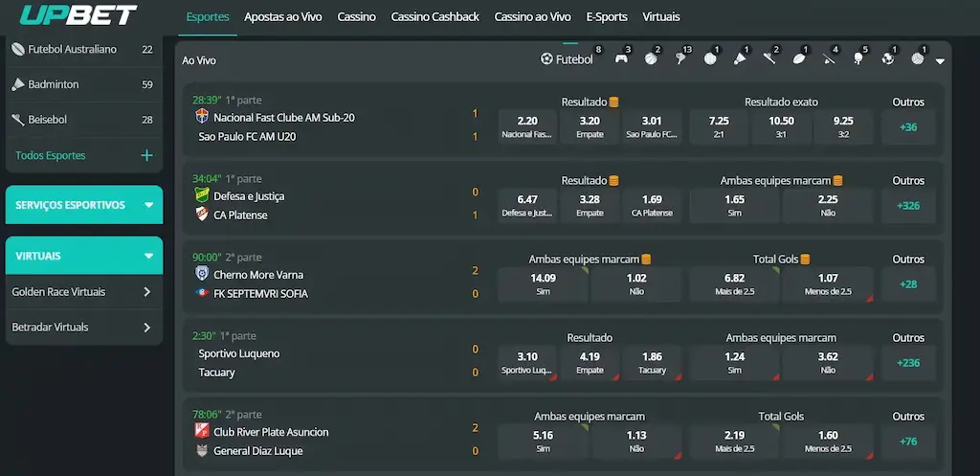Select the volleyball filter icon in live row
This screenshot has height=476, width=980.
pyautogui.click(x=918, y=58)
